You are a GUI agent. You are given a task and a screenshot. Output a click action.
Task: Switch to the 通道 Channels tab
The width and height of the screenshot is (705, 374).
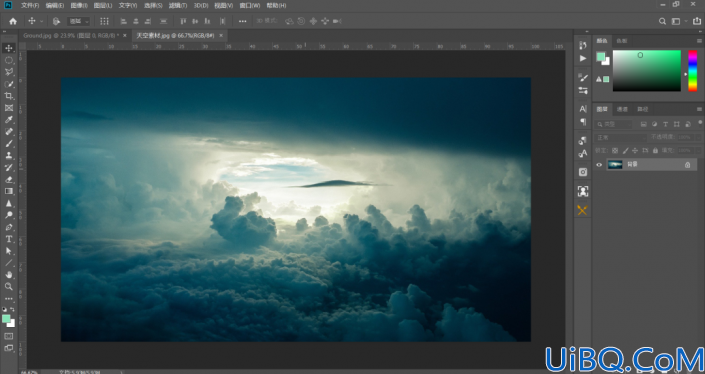[x=622, y=109]
